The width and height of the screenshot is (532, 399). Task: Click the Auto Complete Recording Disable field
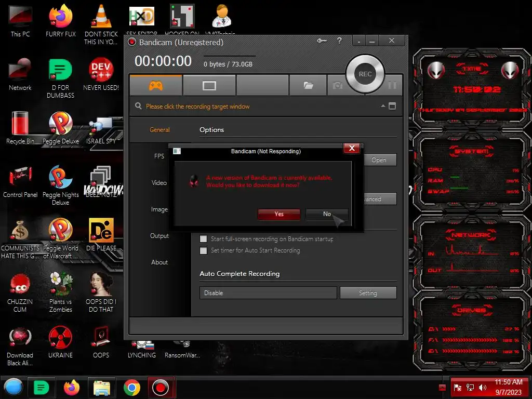[268, 293]
